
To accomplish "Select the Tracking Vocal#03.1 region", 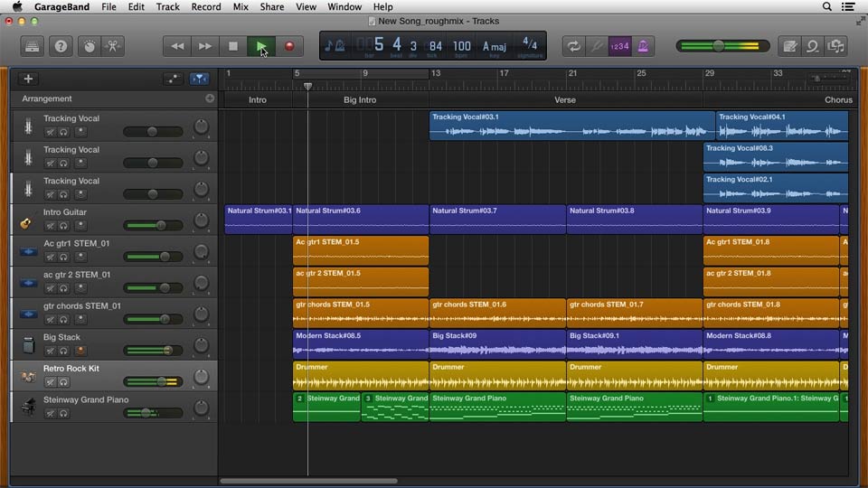I will pyautogui.click(x=571, y=126).
